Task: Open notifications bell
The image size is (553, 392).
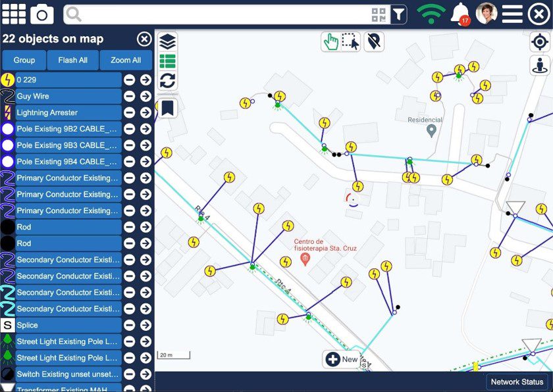Action: tap(460, 14)
